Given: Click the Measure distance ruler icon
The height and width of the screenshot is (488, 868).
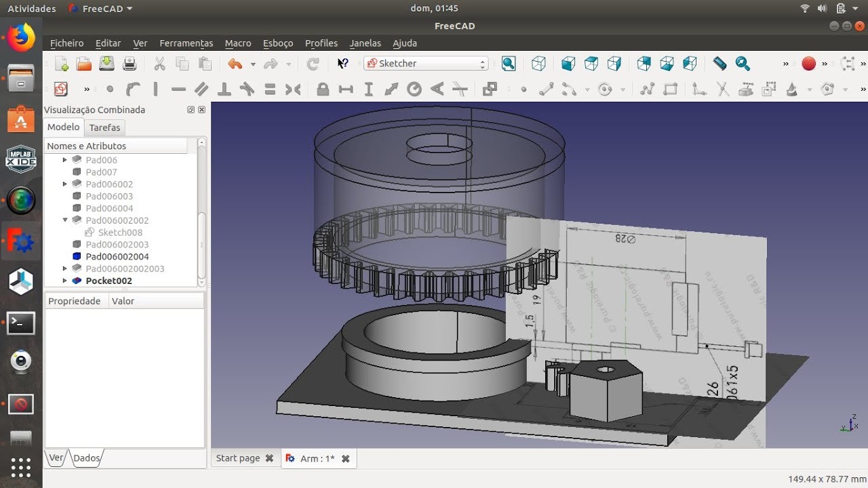Looking at the screenshot, I should pos(719,64).
